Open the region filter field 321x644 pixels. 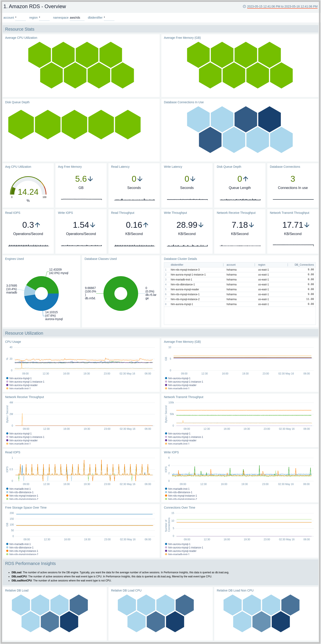44,18
